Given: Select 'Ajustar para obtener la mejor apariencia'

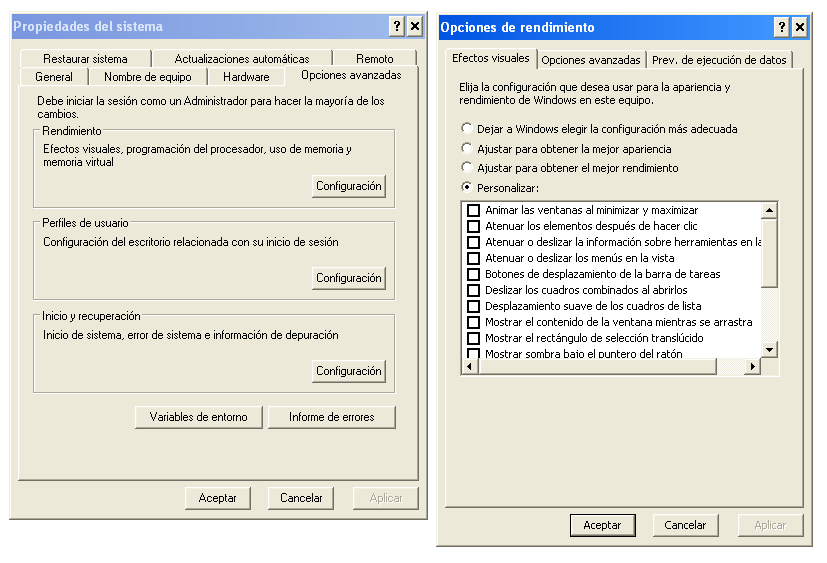Looking at the screenshot, I should point(467,148).
